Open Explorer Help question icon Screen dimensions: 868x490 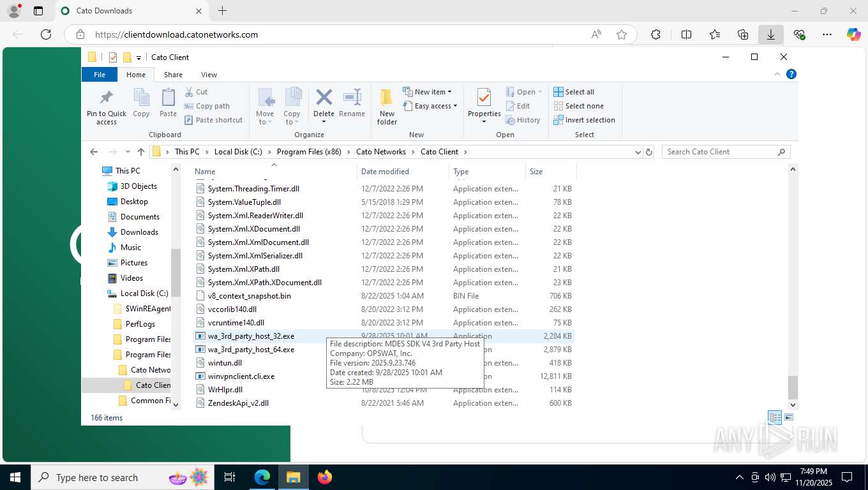tap(791, 74)
